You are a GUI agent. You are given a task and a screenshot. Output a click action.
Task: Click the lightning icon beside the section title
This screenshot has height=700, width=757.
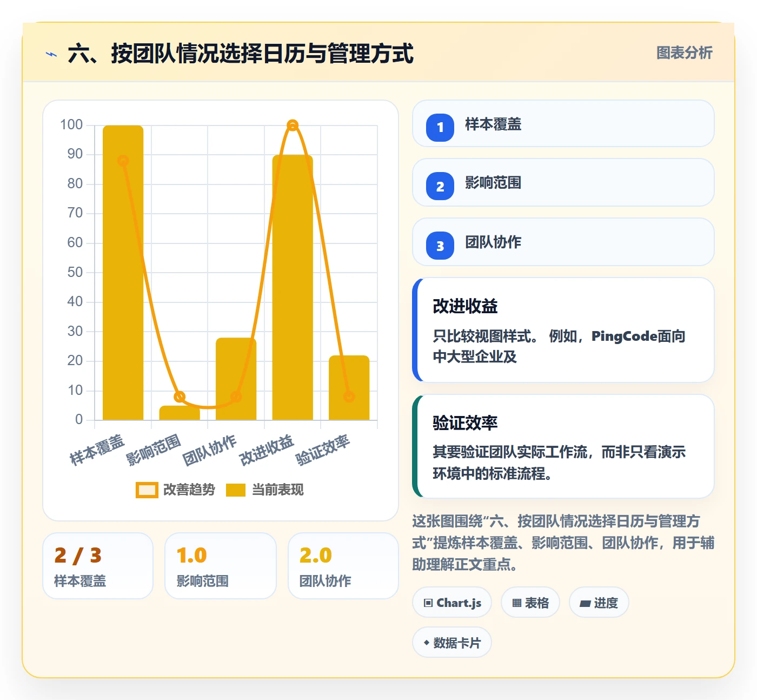51,54
